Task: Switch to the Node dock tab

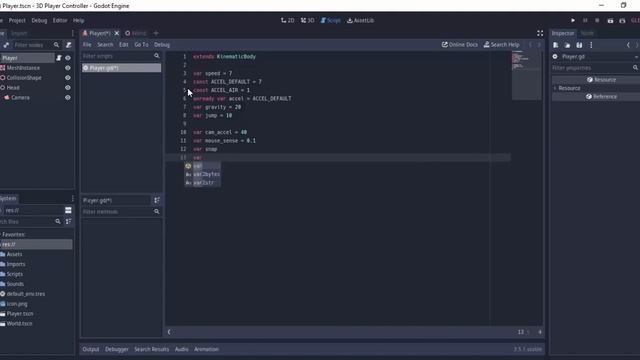Action: [587, 33]
